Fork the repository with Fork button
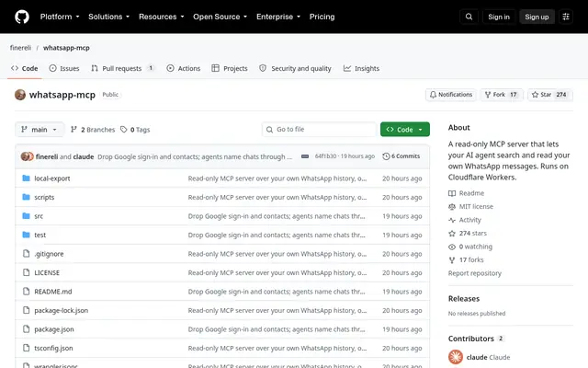The image size is (588, 368). [x=501, y=95]
